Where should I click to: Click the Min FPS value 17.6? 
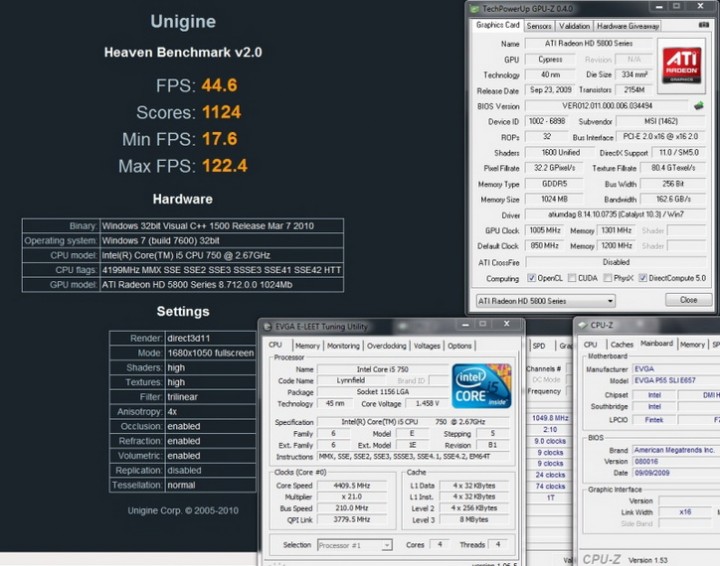[x=219, y=139]
